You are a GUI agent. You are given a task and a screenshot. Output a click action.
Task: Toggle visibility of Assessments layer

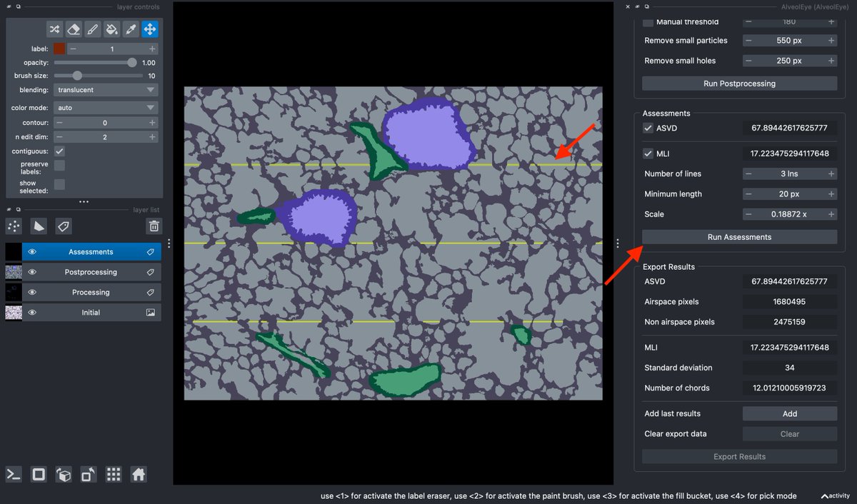click(x=32, y=252)
